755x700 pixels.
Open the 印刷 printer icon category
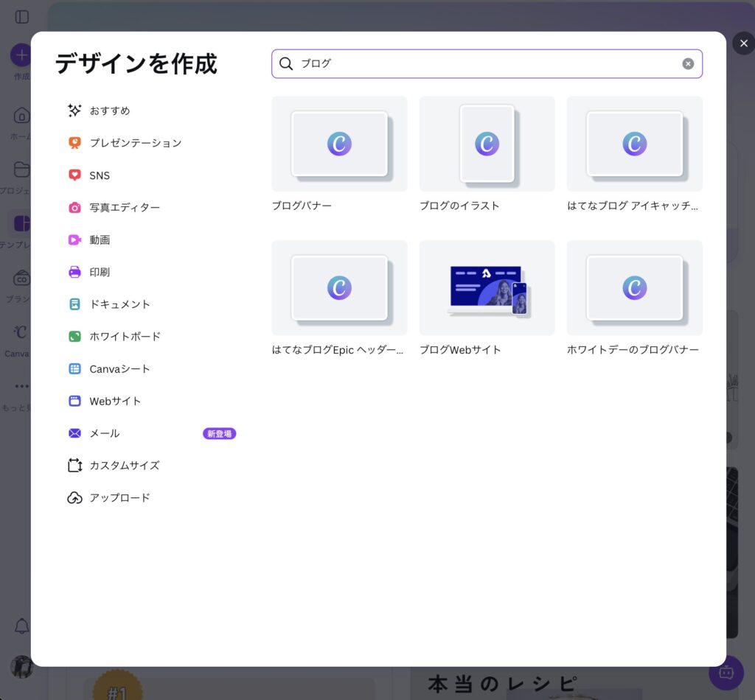pyautogui.click(x=74, y=272)
